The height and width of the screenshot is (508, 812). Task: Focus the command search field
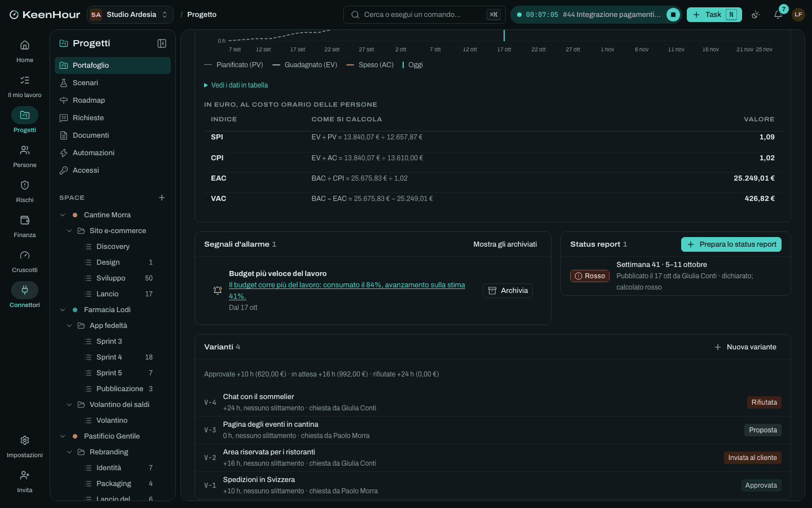(x=425, y=15)
